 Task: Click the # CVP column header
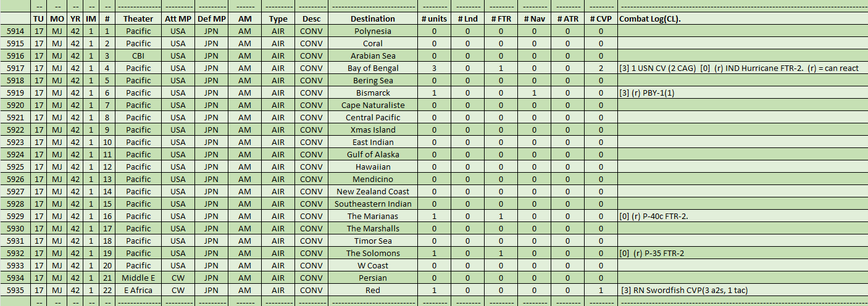pos(601,19)
